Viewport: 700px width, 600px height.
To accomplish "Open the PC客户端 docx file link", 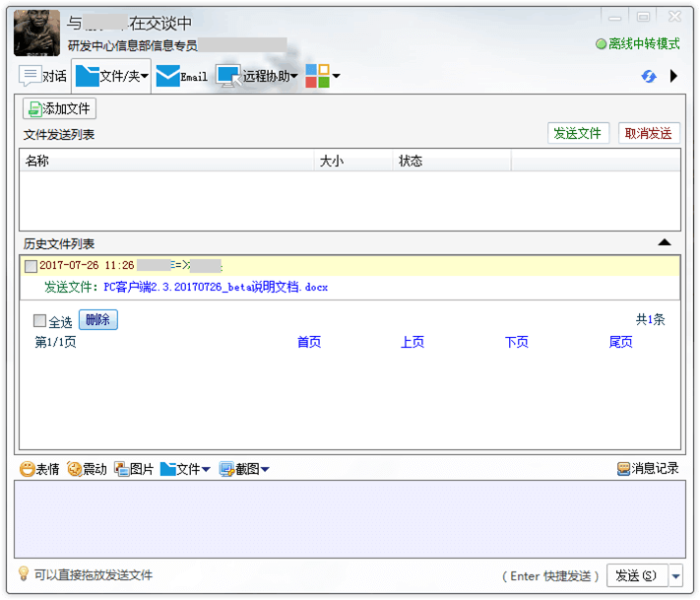I will (x=215, y=288).
